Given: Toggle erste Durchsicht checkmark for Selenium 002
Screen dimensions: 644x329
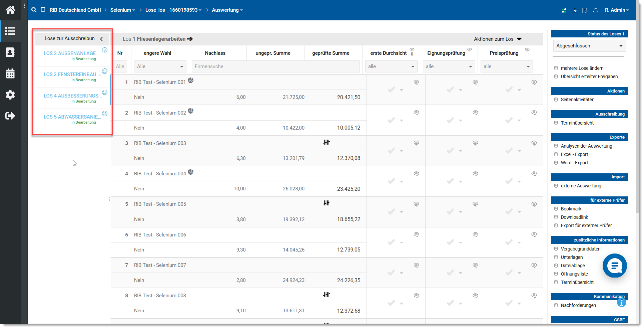Looking at the screenshot, I should tap(392, 120).
